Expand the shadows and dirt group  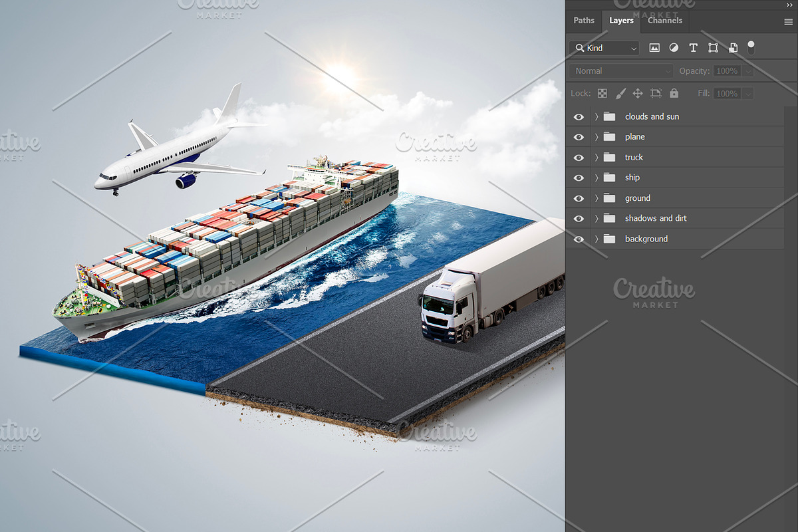pyautogui.click(x=597, y=218)
